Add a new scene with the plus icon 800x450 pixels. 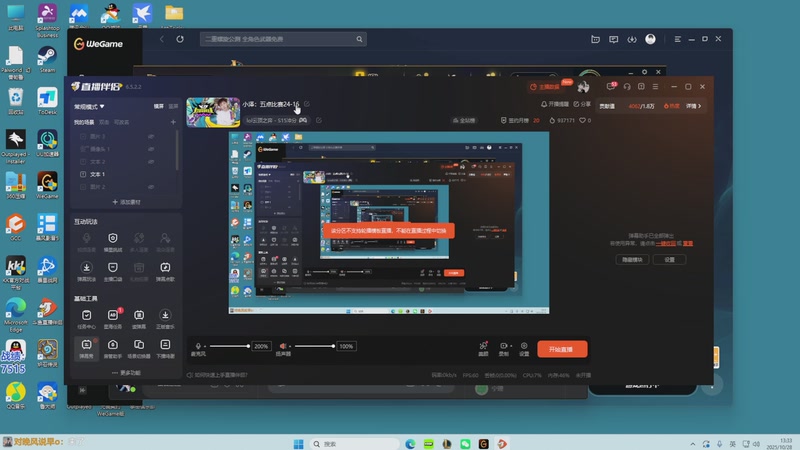pyautogui.click(x=173, y=122)
